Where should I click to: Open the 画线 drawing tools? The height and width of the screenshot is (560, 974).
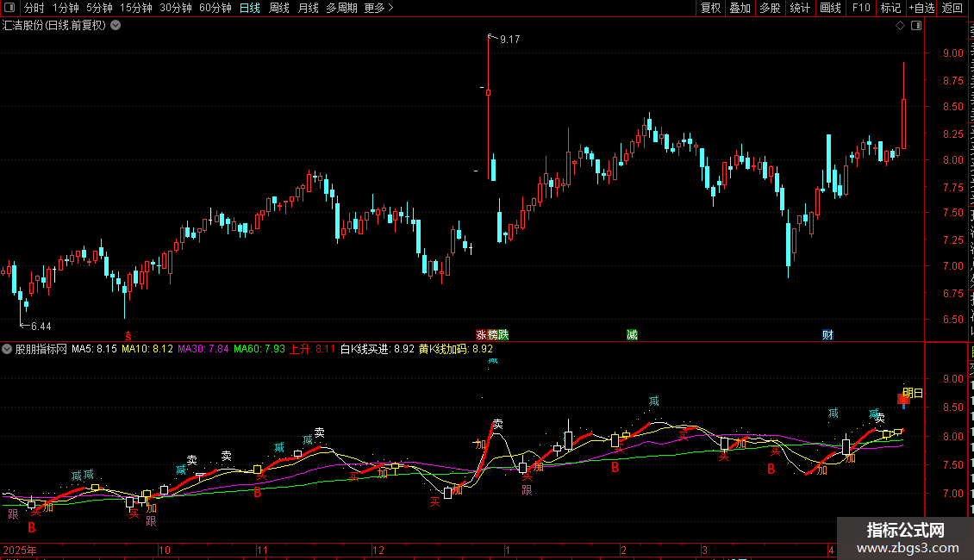[x=830, y=8]
